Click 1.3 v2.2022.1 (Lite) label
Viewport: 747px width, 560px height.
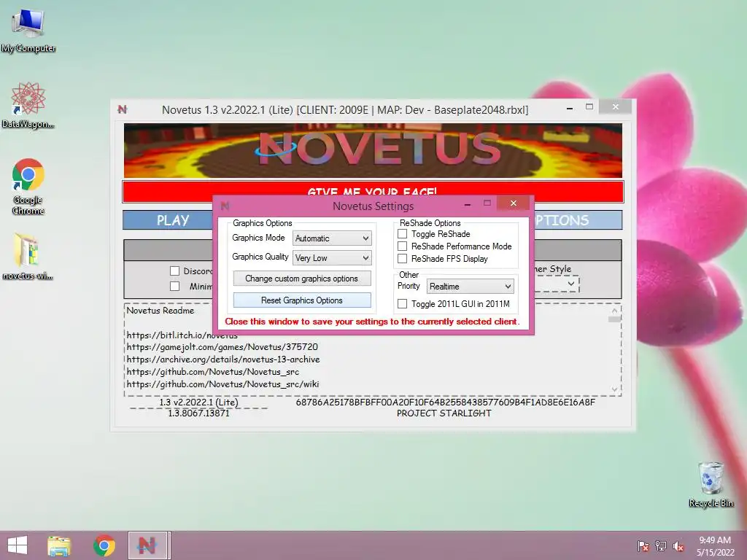[x=198, y=402]
